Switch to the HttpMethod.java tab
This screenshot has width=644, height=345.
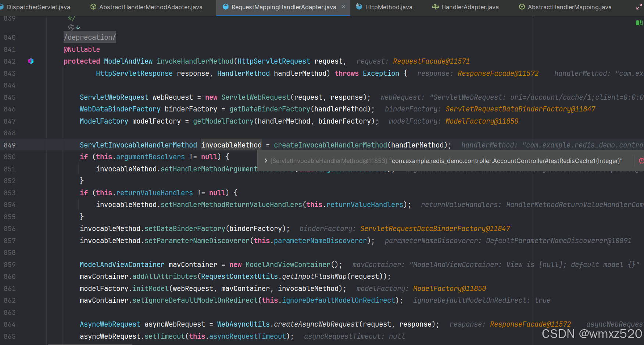click(x=389, y=7)
